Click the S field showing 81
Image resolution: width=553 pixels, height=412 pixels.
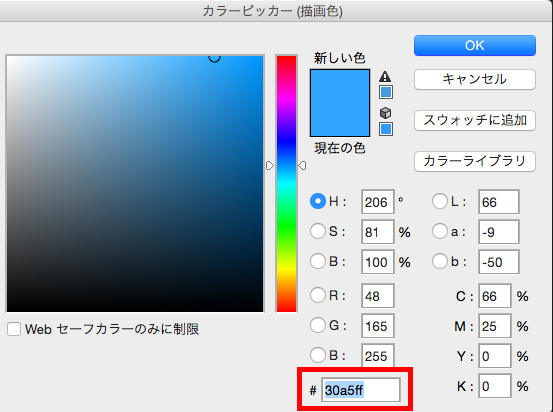(x=377, y=232)
